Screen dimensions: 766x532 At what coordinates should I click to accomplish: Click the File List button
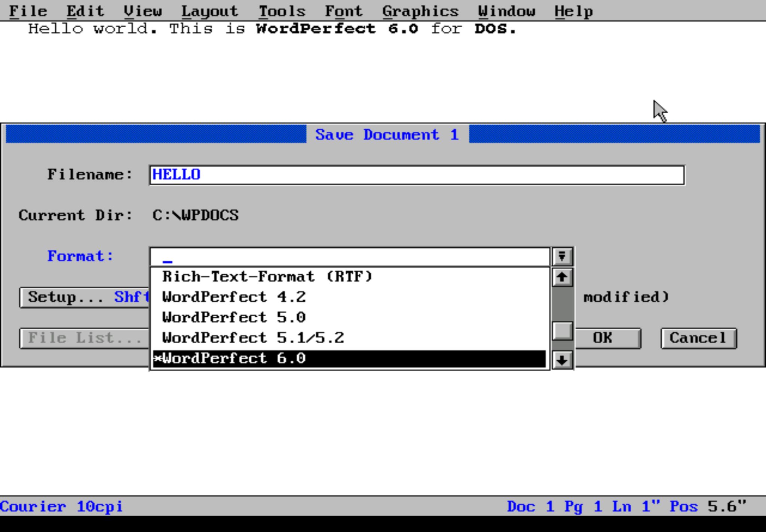85,338
